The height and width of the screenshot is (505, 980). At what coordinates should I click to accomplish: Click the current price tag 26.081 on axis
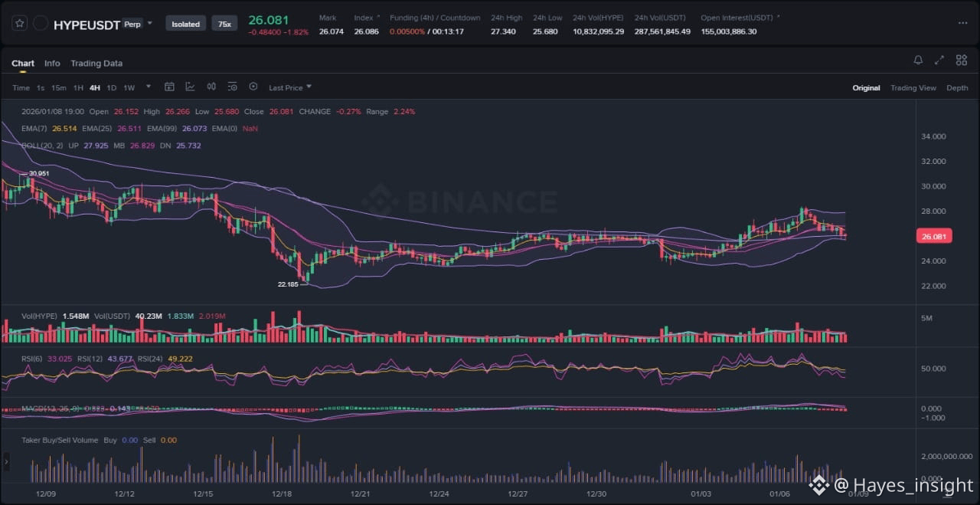pyautogui.click(x=934, y=237)
